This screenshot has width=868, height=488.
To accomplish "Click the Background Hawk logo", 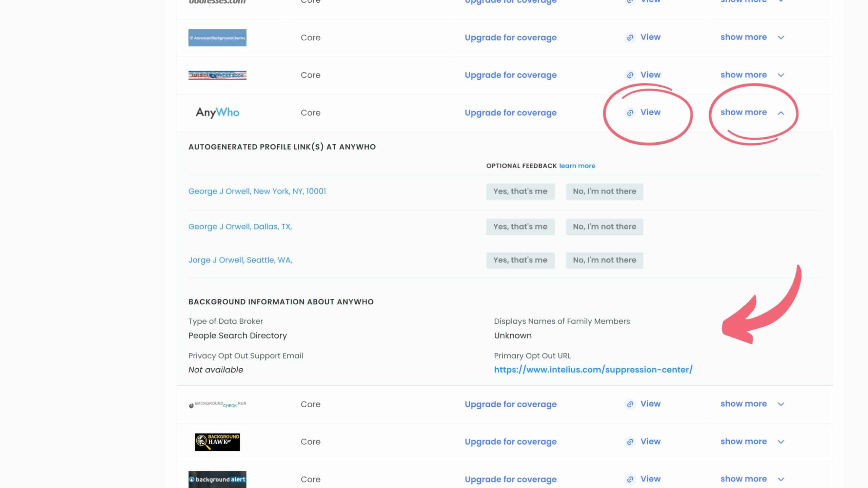I will (x=217, y=442).
